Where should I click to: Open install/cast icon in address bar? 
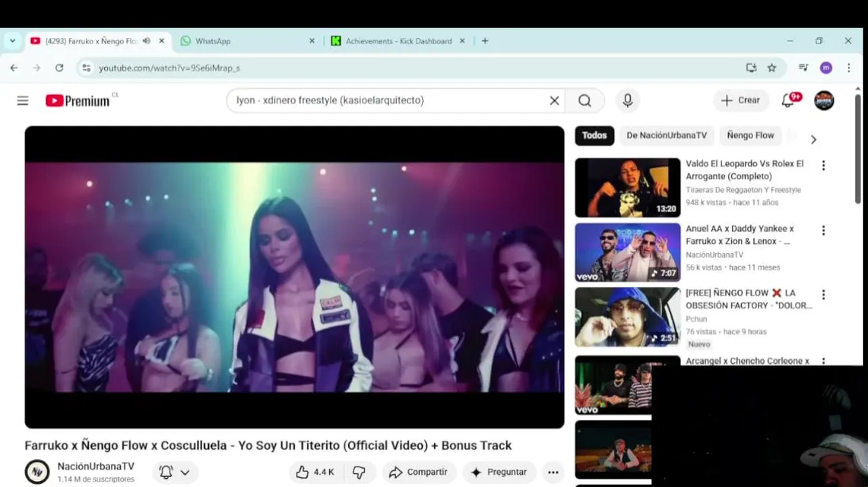click(x=751, y=68)
